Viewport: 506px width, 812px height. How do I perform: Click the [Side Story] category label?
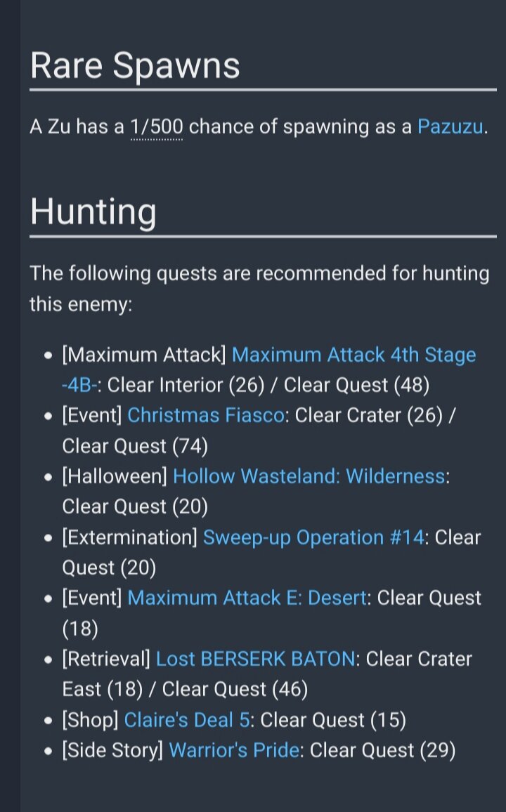112,750
